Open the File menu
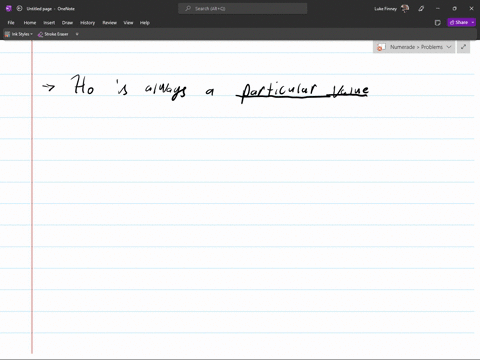The image size is (480, 360). click(11, 23)
